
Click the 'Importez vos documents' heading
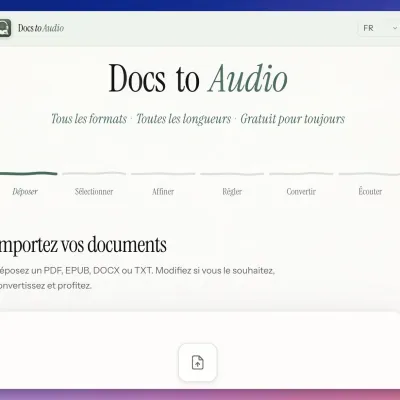tap(83, 246)
